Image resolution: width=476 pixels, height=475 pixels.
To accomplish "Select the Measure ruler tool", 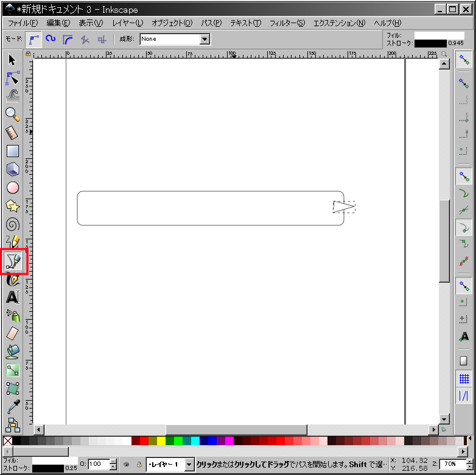I will (12, 133).
